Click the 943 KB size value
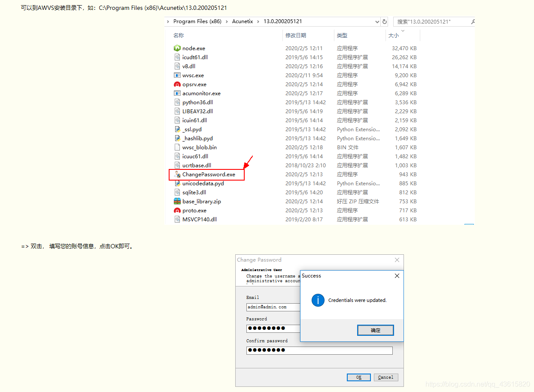This screenshot has height=392, width=534. (408, 175)
